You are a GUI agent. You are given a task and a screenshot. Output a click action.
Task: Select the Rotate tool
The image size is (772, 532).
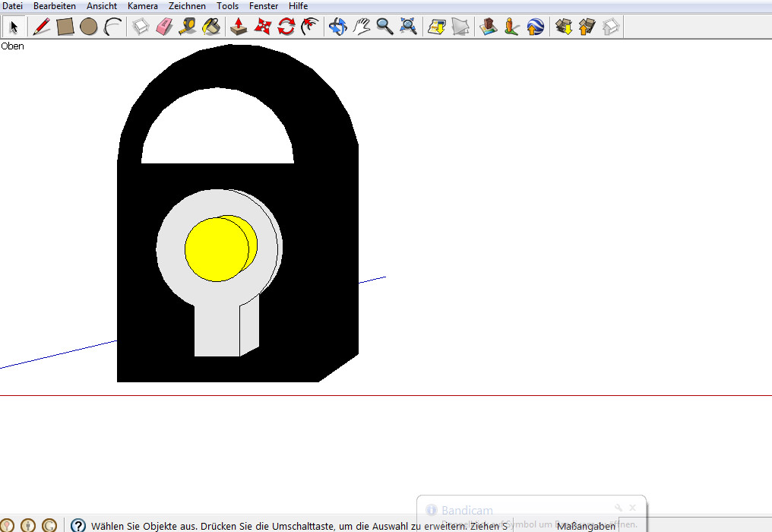286,27
